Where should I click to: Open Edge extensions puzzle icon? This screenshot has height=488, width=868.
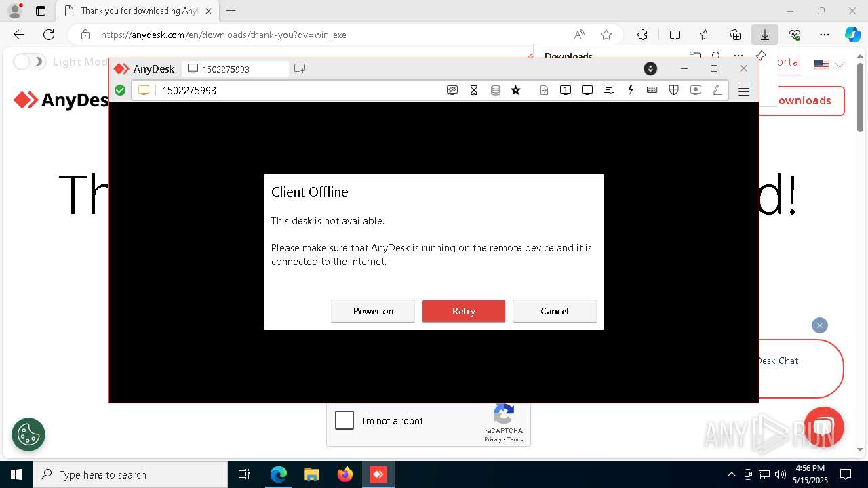coord(642,35)
